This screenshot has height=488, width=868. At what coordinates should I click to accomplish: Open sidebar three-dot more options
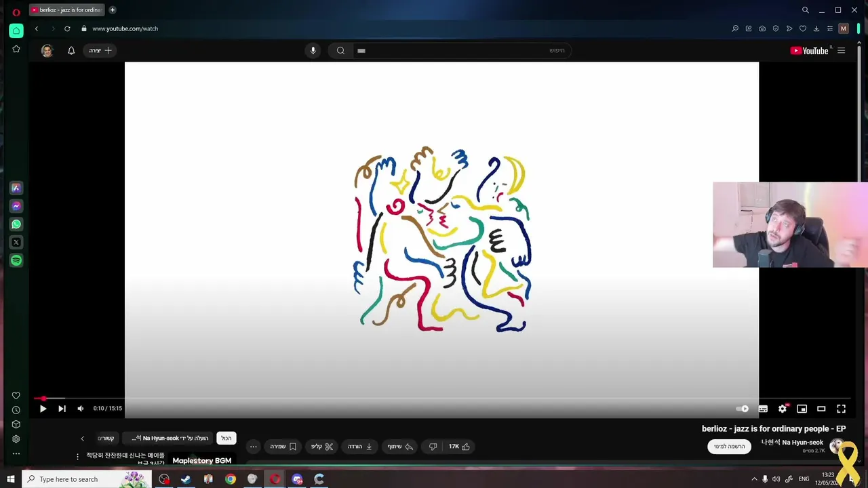pos(16,453)
